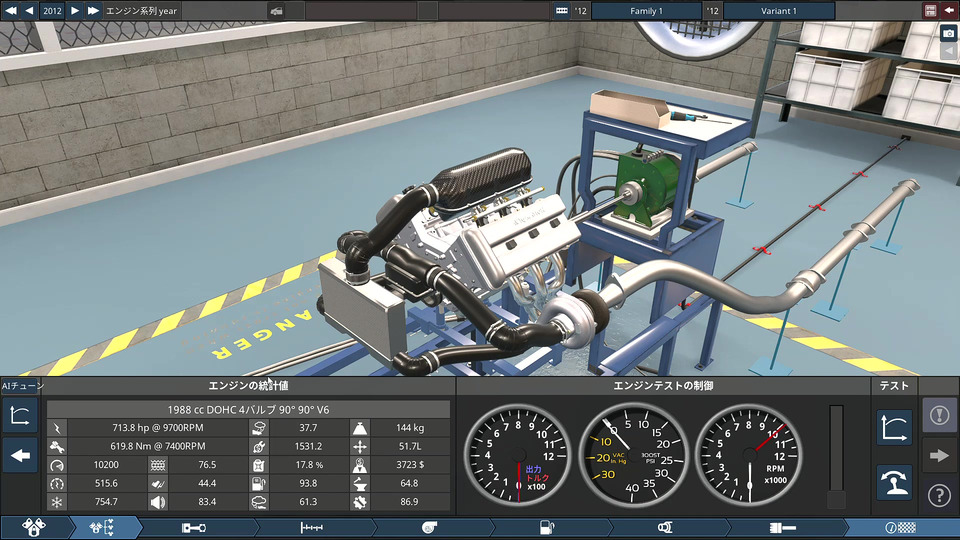Click the manual throttle lever test icon

(x=894, y=482)
